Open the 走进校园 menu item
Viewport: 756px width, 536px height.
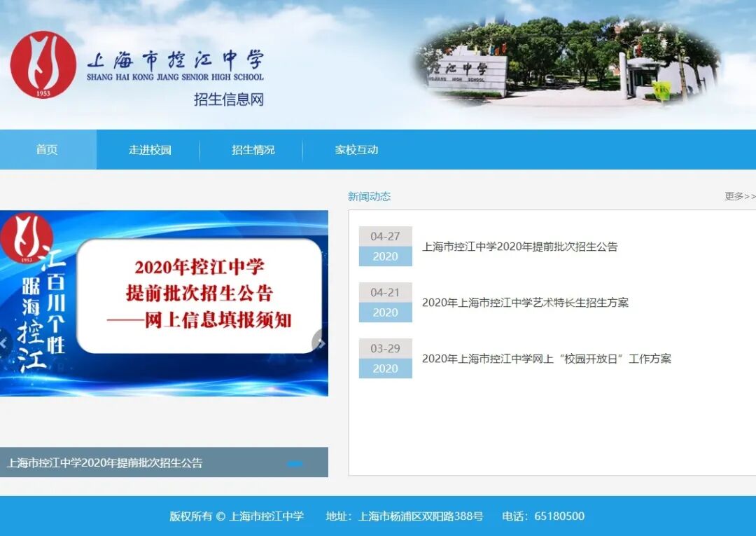click(x=150, y=150)
